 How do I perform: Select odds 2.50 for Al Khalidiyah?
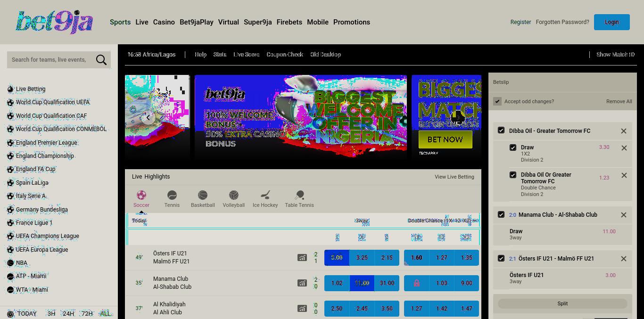click(337, 309)
